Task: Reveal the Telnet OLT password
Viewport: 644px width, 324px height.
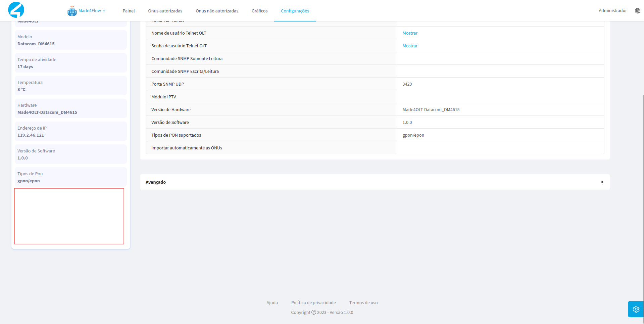Action: [x=410, y=46]
